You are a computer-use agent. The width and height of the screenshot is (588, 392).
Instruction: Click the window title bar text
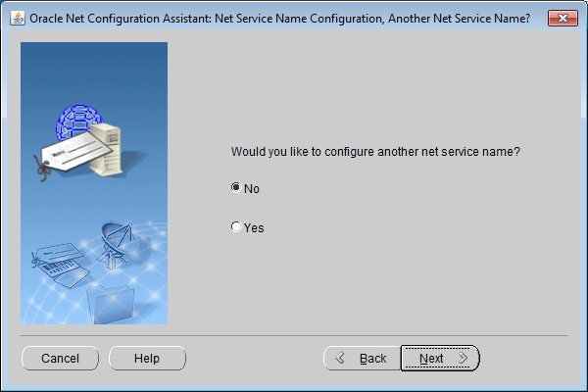(279, 19)
